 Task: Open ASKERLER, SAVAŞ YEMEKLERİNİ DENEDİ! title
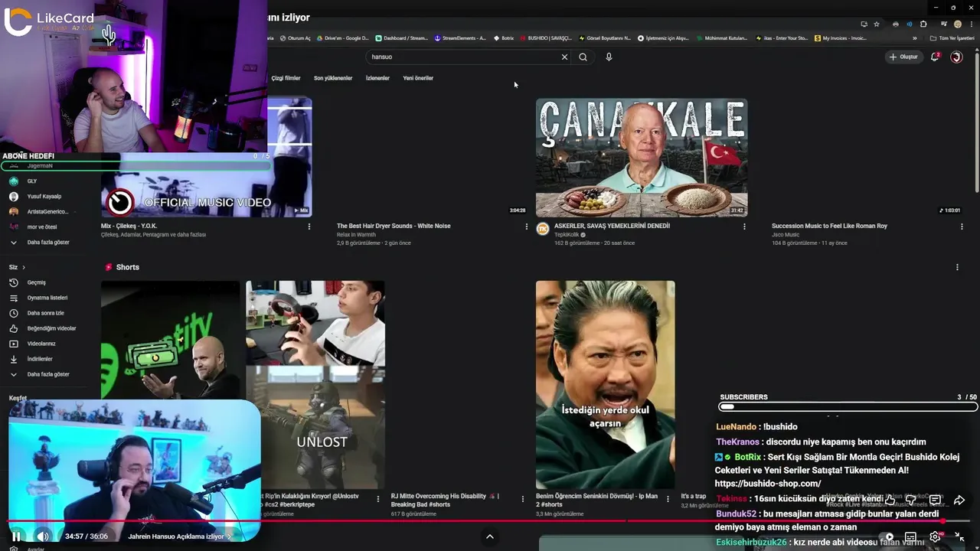coord(612,226)
